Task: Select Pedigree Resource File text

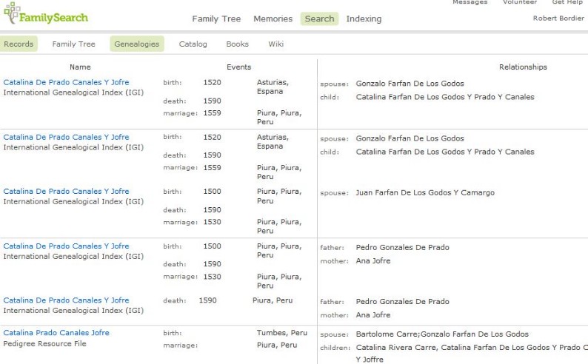Action: [44, 343]
